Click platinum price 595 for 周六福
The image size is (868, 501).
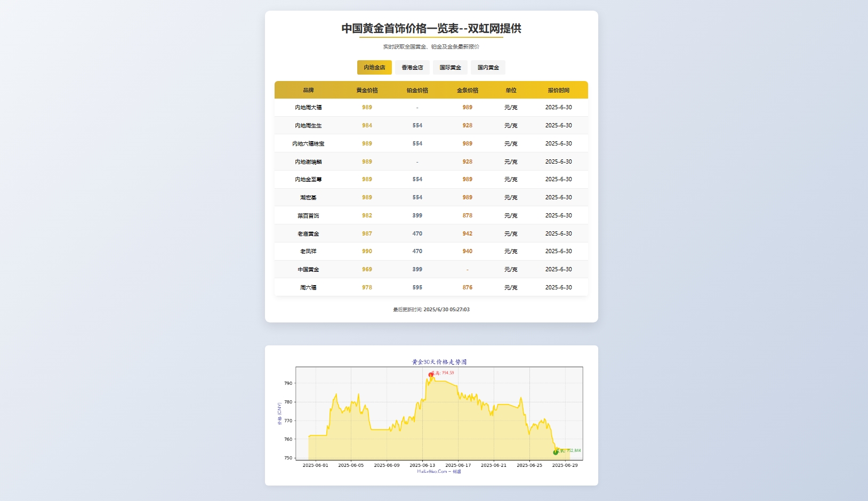417,288
